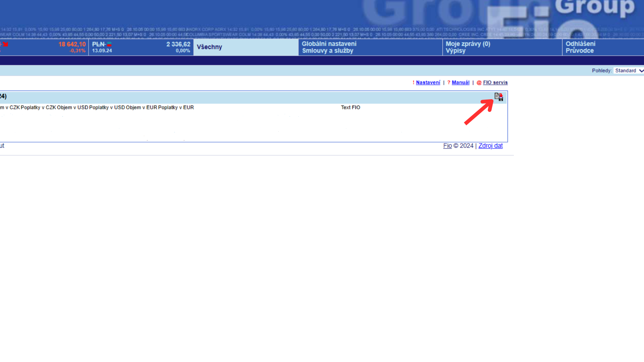
Task: Open the Nastavení link
Action: [428, 82]
